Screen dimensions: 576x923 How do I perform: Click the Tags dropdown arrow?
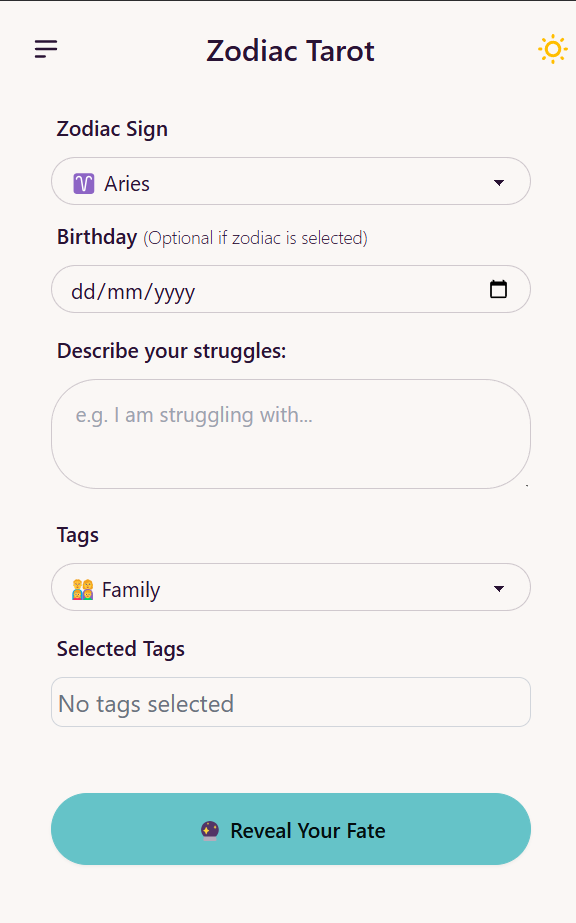tap(499, 589)
